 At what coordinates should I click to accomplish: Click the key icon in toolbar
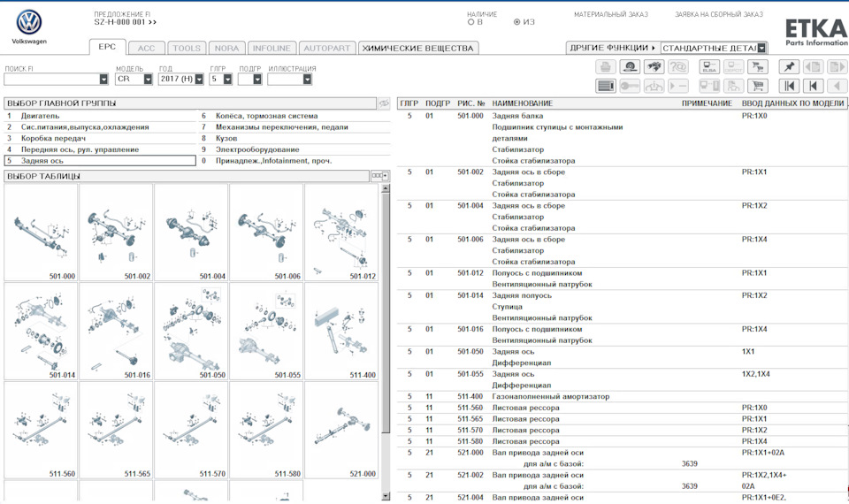(629, 86)
